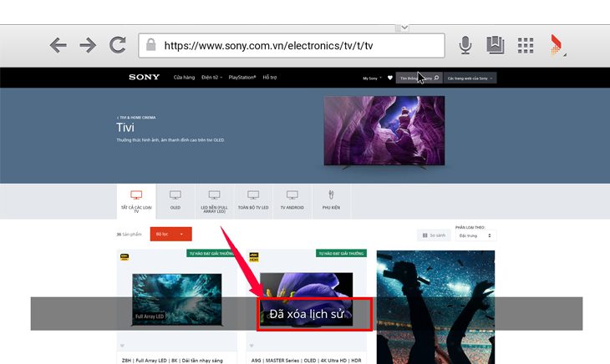This screenshot has height=364, width=610.
Task: Open the Hỗ trợ menu link
Action: [x=270, y=78]
